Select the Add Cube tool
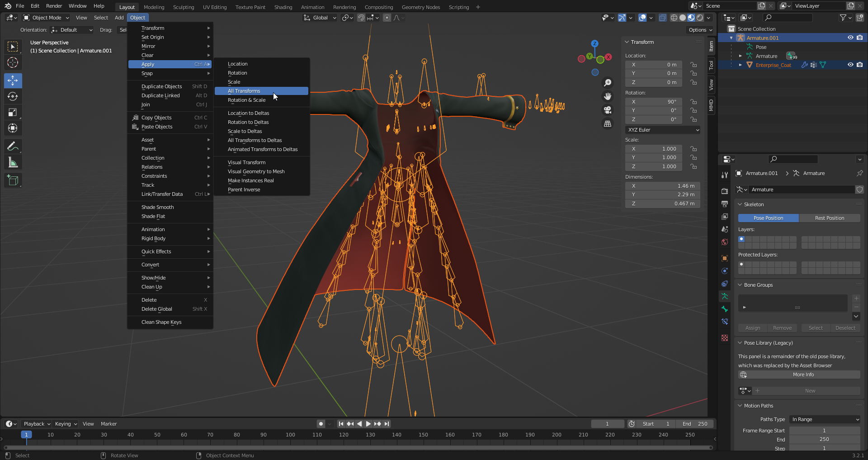 13,180
